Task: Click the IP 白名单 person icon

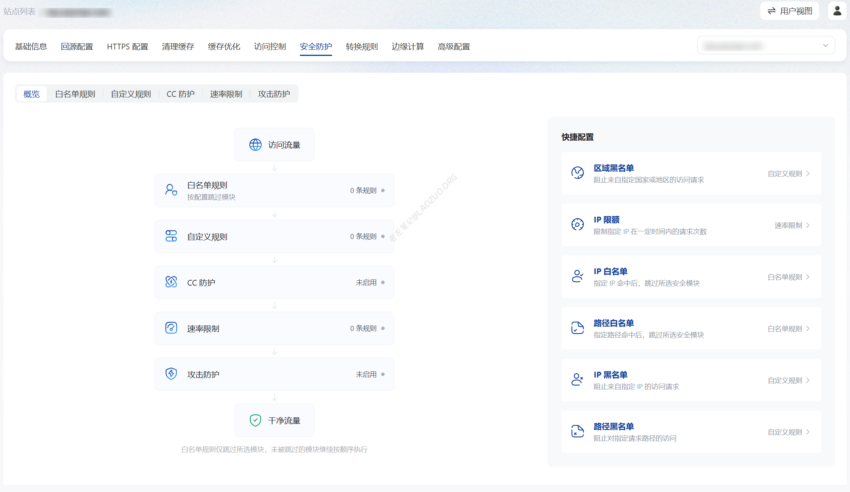Action: [x=577, y=276]
